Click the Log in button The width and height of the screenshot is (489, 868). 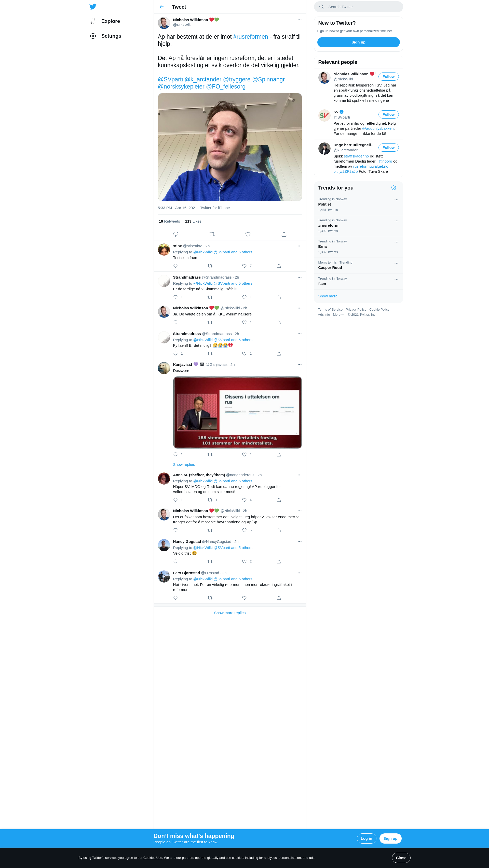pyautogui.click(x=366, y=839)
